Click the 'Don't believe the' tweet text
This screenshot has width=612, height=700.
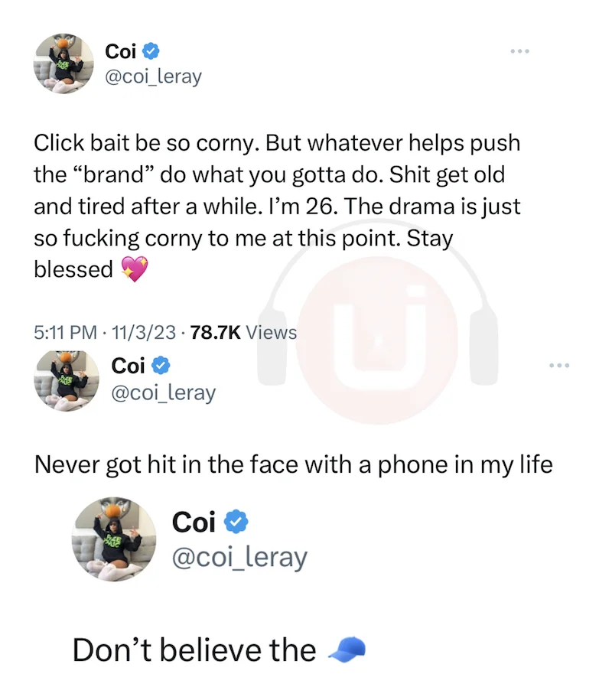click(x=194, y=650)
